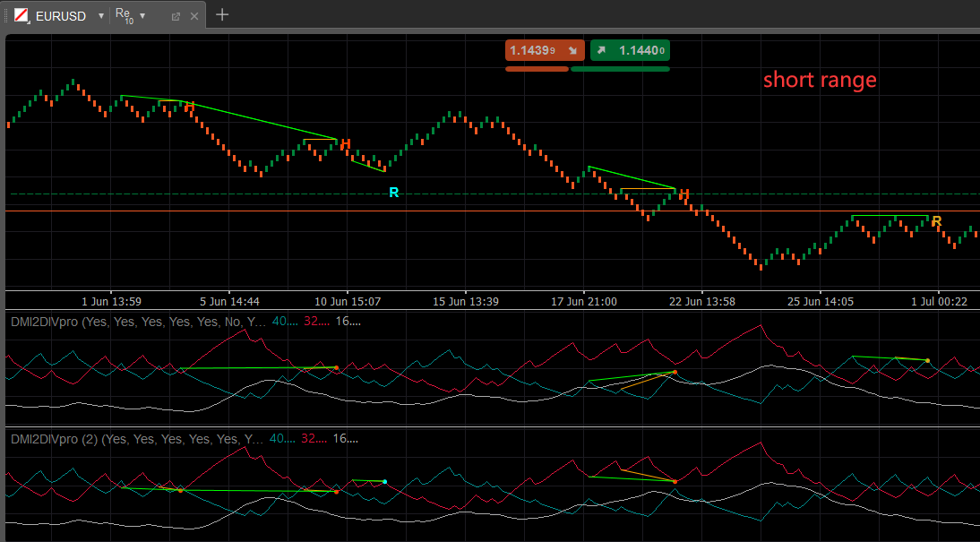Image resolution: width=980 pixels, height=542 pixels.
Task: Close the EURUSD chart tab
Action: pos(194,16)
